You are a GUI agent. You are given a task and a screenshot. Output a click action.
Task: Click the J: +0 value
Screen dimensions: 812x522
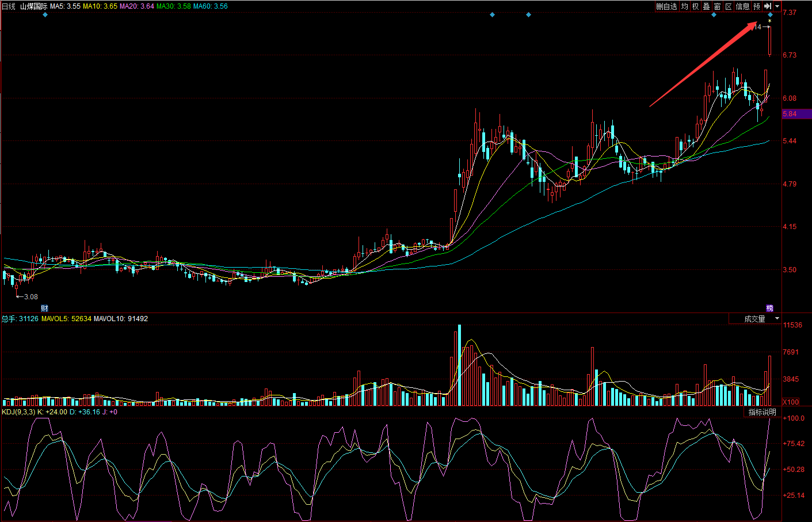pos(110,412)
